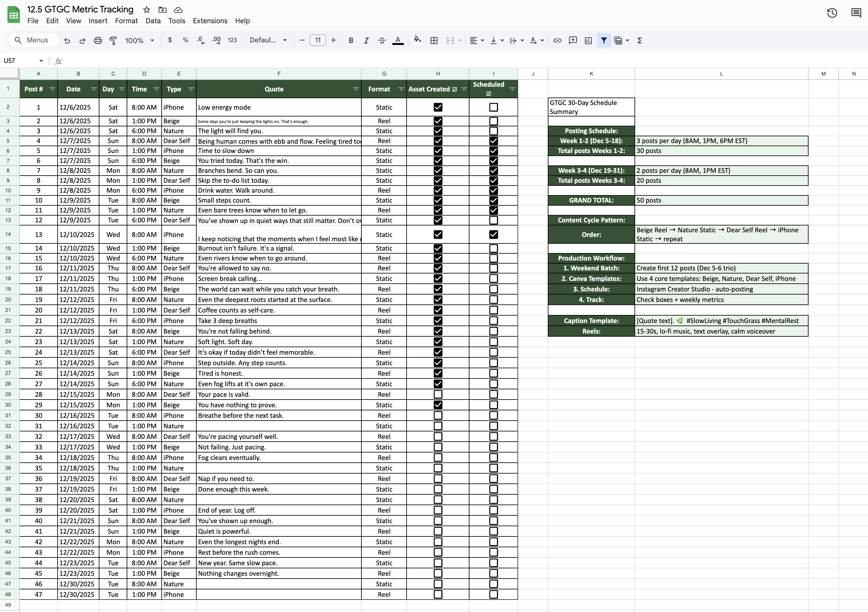The height and width of the screenshot is (612, 868).
Task: Open the insert chart tool
Action: tap(588, 41)
